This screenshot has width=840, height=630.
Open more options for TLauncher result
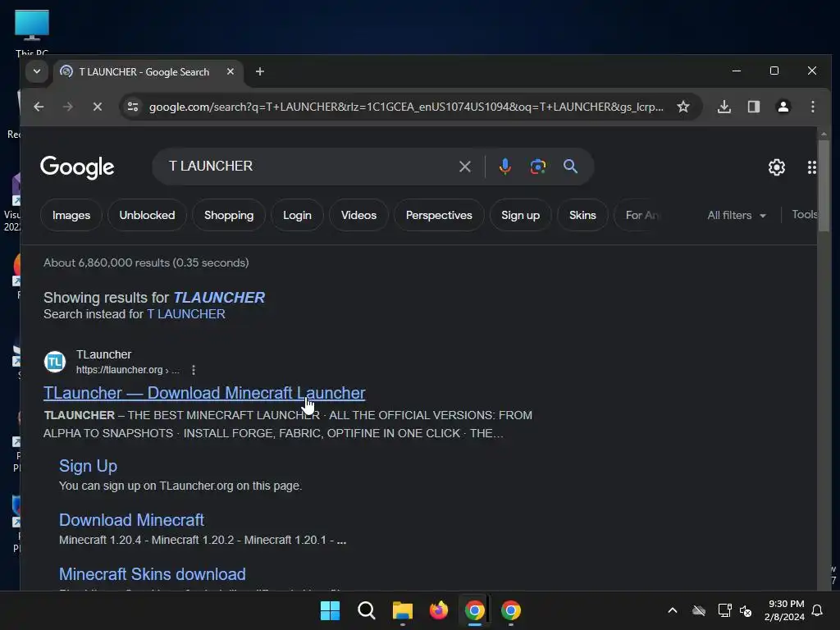click(194, 370)
